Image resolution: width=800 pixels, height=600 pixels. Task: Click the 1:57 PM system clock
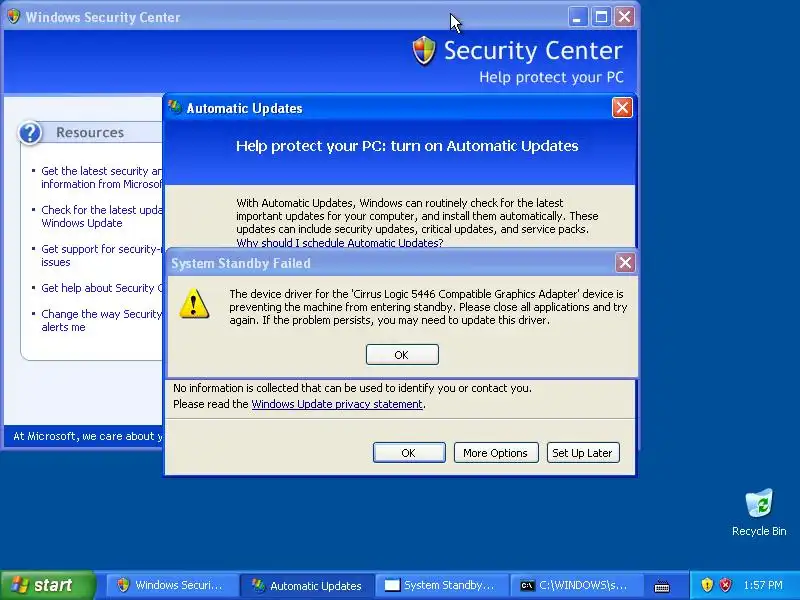763,585
